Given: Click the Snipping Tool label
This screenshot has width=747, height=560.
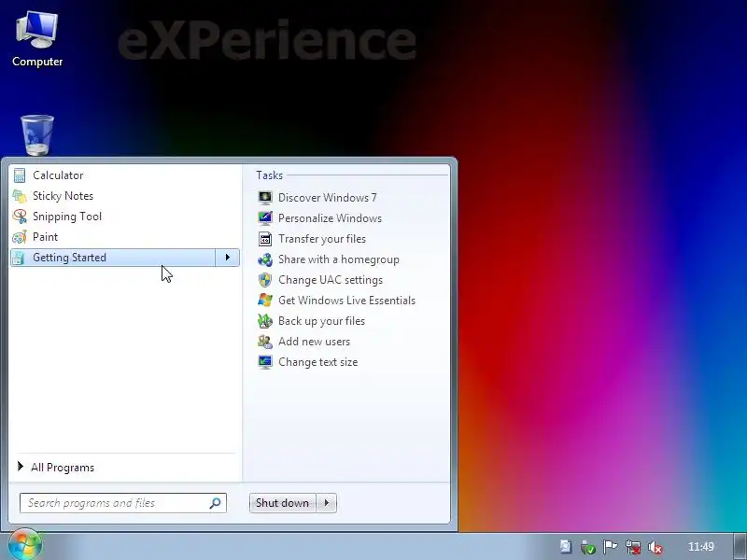Looking at the screenshot, I should tap(67, 217).
